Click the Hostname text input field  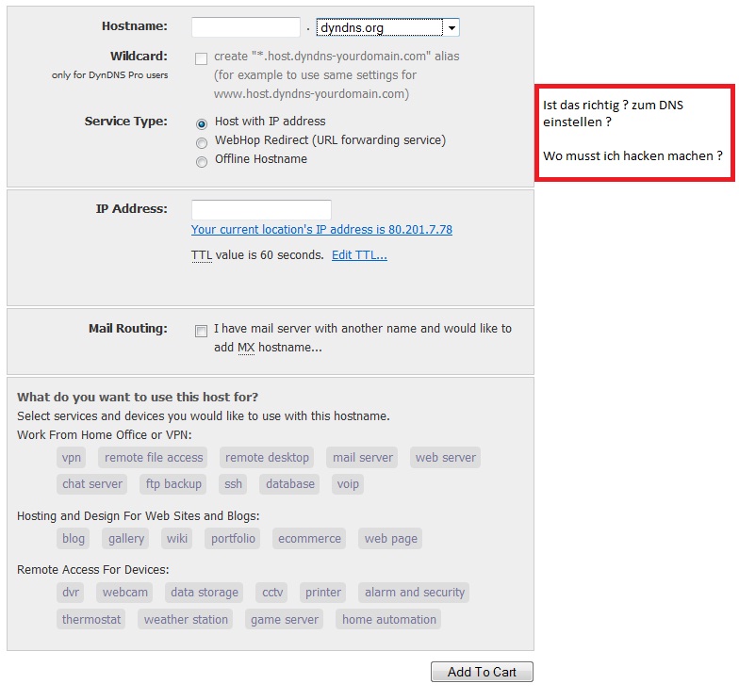(245, 27)
